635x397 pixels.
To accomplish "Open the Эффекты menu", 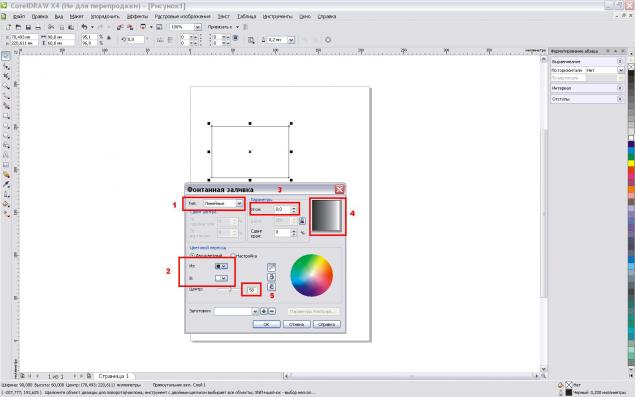I will pyautogui.click(x=137, y=17).
